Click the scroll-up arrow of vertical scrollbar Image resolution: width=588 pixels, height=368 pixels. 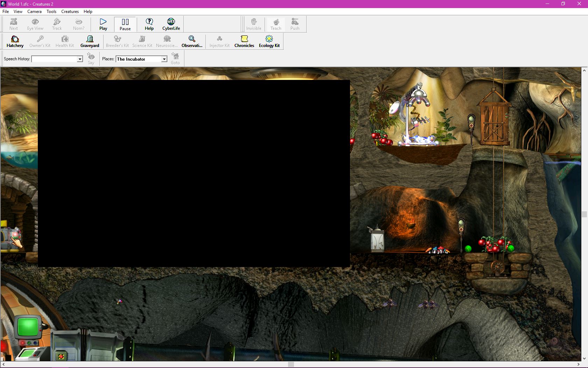pos(584,70)
